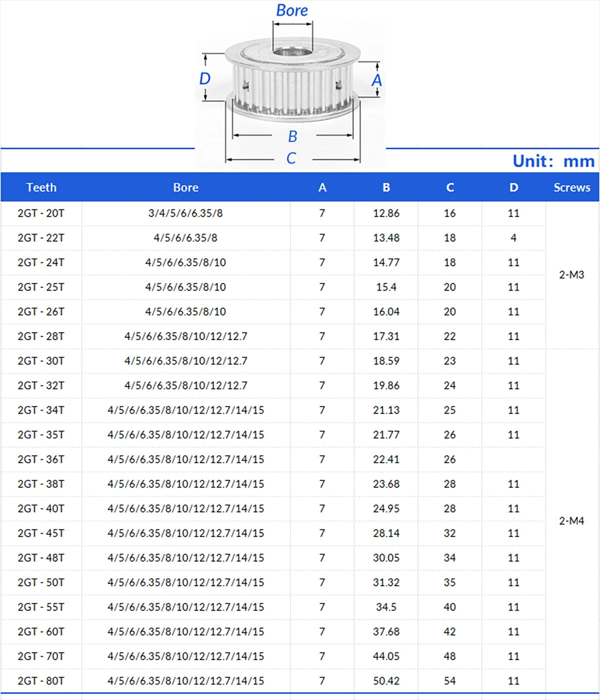Select the '2GT - 48T' row label
The height and width of the screenshot is (700, 600).
(x=41, y=558)
